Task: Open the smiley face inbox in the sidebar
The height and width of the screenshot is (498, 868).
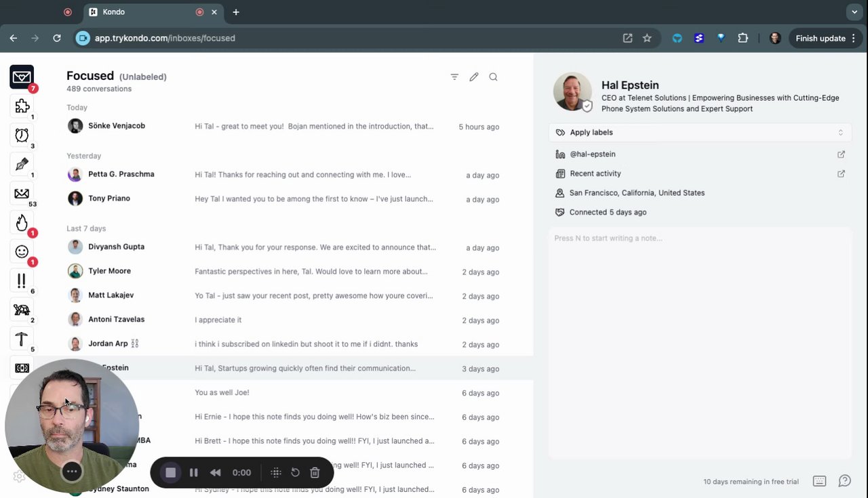Action: [x=22, y=251]
